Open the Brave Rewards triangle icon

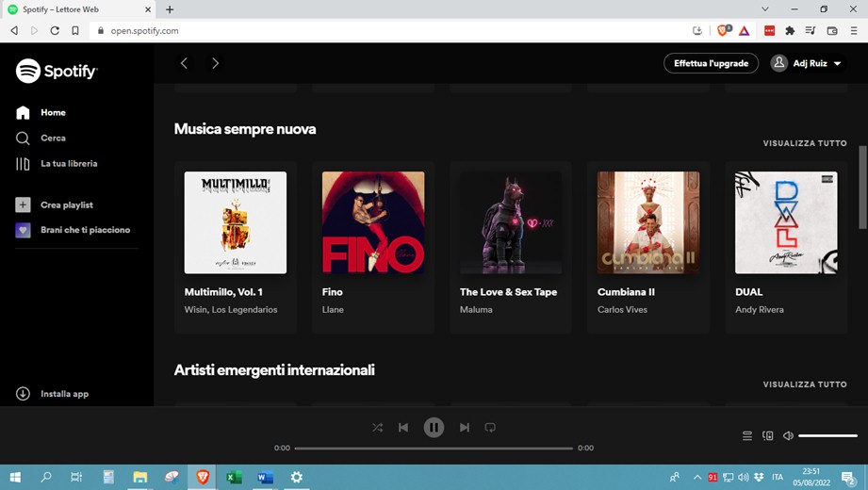pyautogui.click(x=744, y=31)
